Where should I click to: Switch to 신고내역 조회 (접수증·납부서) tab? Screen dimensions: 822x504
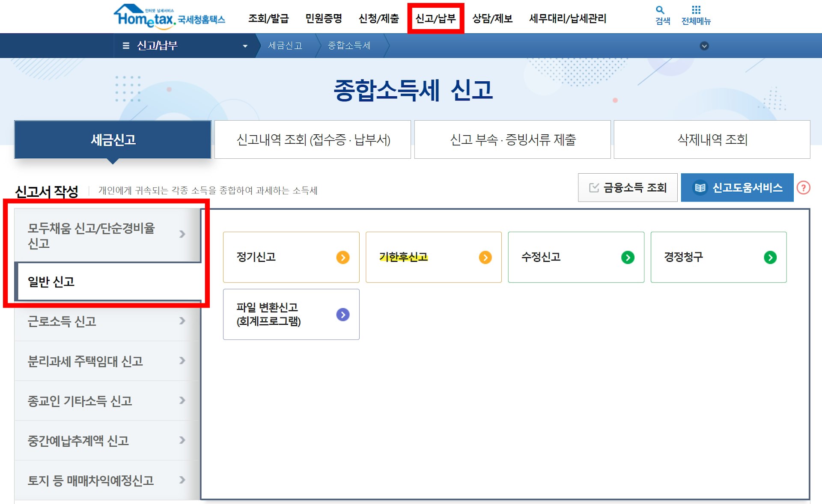coord(313,139)
